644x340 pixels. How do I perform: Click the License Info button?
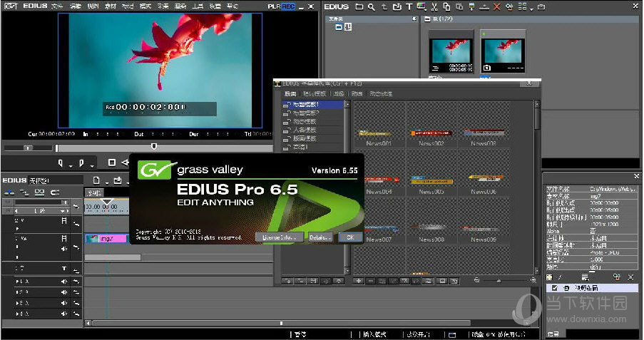click(279, 236)
